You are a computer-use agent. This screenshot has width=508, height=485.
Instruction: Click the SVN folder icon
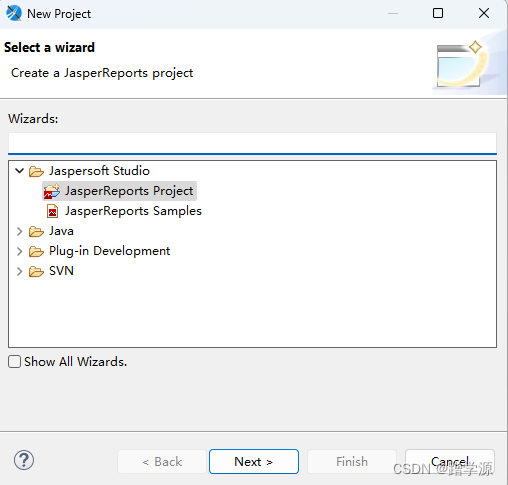point(36,271)
